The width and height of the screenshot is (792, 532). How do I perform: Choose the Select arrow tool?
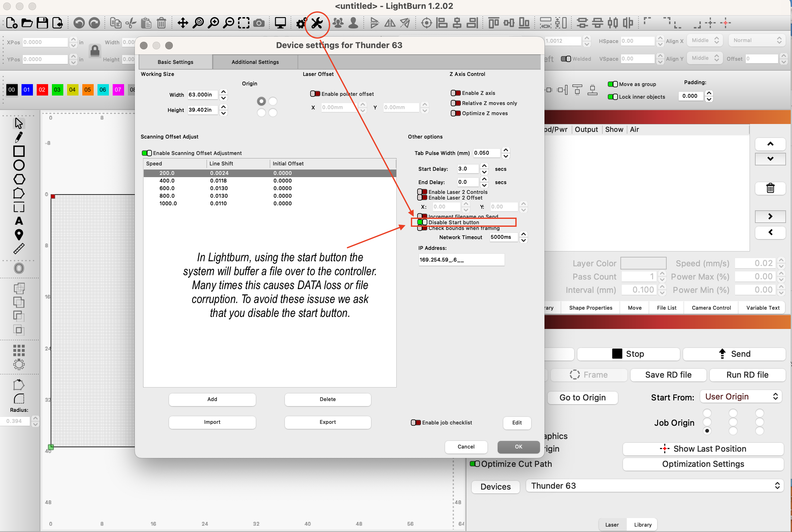point(19,123)
